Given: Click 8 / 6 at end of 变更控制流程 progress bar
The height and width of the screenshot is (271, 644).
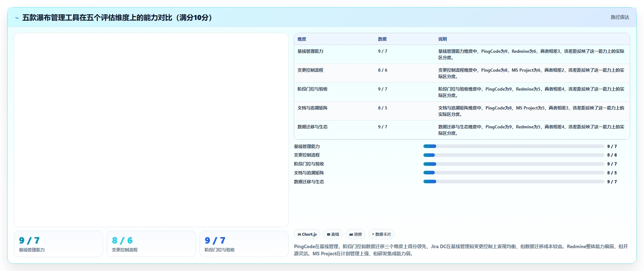Looking at the screenshot, I should pos(612,155).
